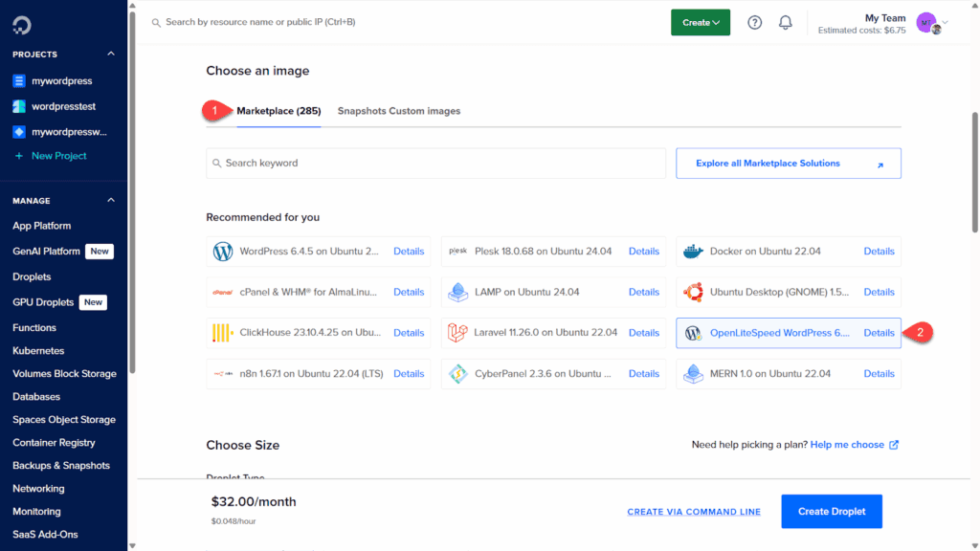Image resolution: width=980 pixels, height=551 pixels.
Task: Open the Snapshots Custom images tab
Action: [x=398, y=111]
